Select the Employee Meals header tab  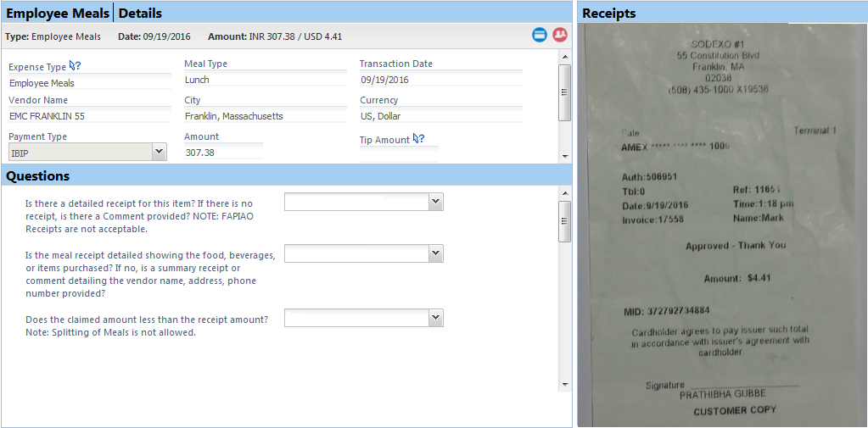[x=58, y=13]
